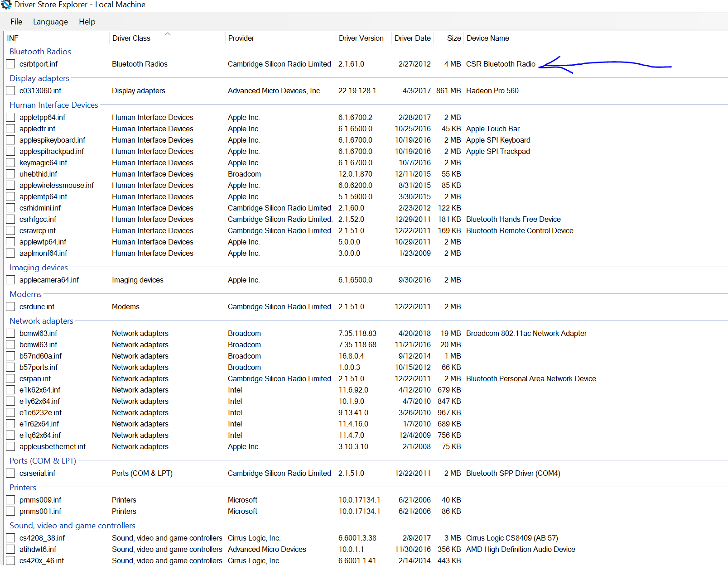Open the Help menu
The image size is (728, 565).
point(87,22)
